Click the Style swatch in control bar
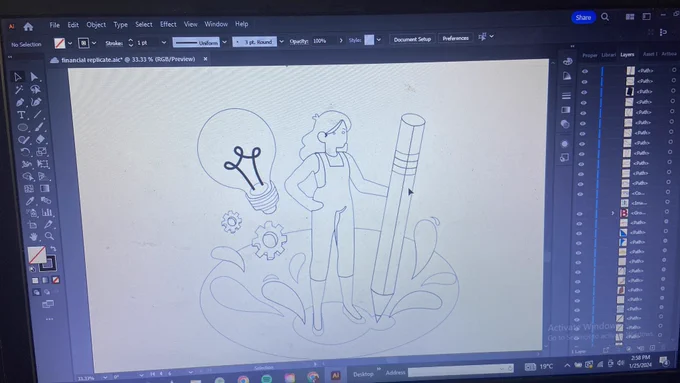The height and width of the screenshot is (383, 680). tap(369, 40)
